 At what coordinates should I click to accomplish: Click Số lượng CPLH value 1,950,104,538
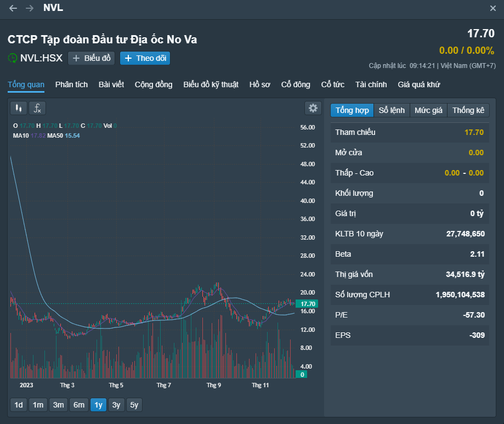click(460, 295)
